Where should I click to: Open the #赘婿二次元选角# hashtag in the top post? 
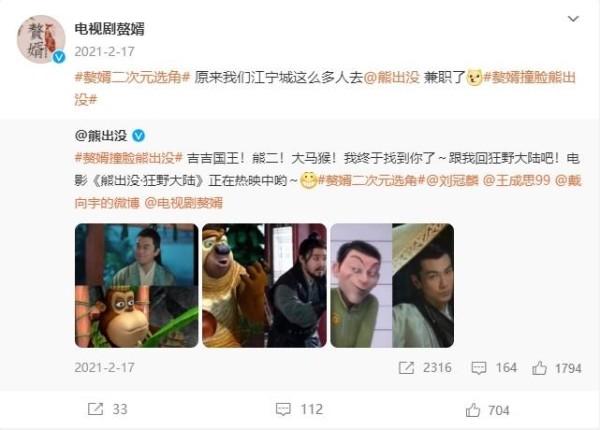132,78
